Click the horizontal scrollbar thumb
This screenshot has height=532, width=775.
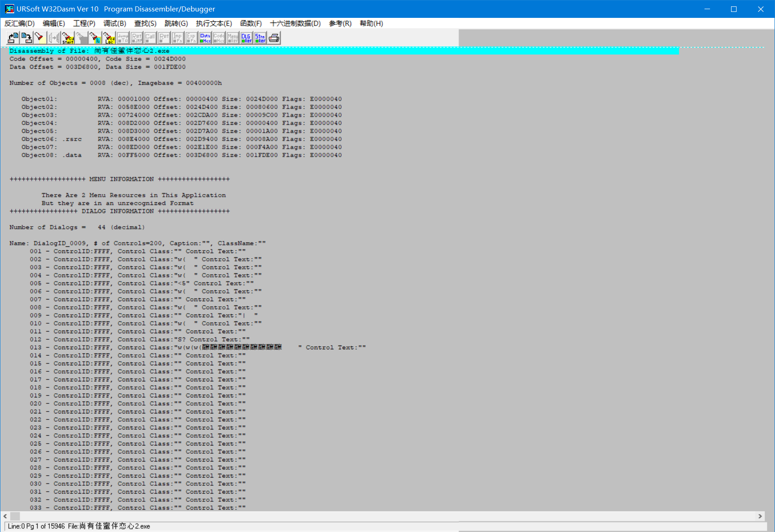click(x=15, y=516)
